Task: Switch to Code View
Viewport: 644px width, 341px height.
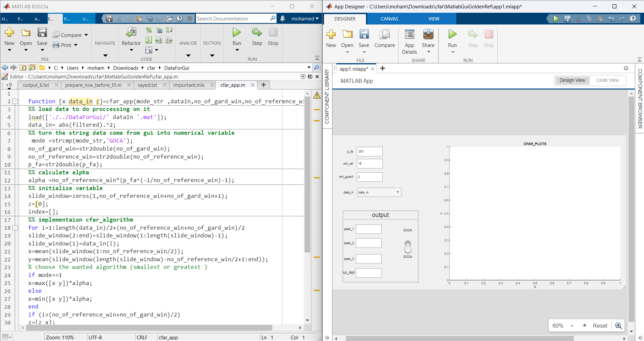Action: [x=607, y=80]
